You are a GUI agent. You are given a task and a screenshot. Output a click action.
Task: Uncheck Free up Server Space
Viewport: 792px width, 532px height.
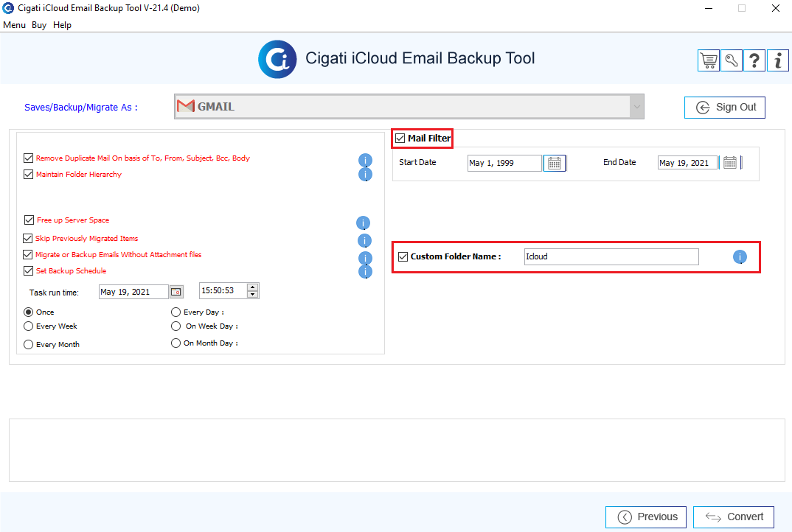click(x=29, y=220)
